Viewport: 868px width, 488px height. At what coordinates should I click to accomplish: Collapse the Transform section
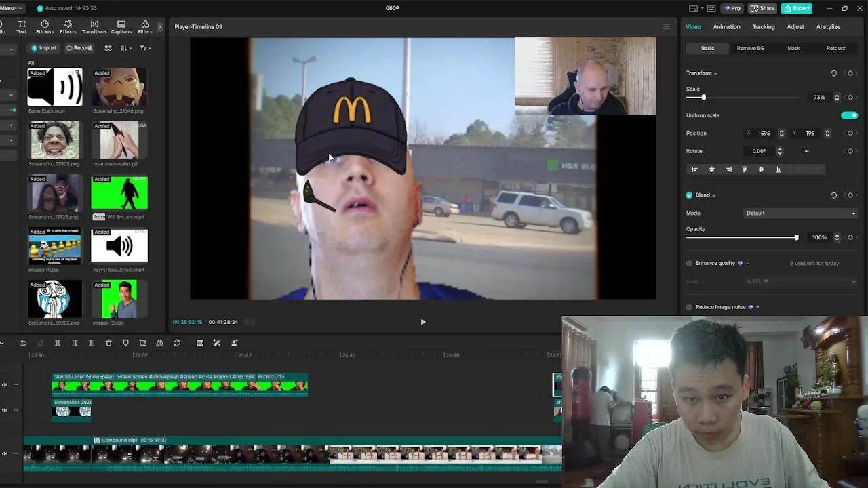pyautogui.click(x=715, y=73)
